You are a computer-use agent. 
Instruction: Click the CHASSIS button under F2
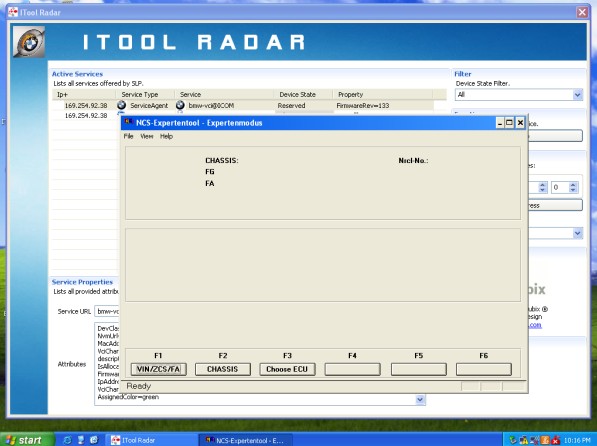[x=223, y=369]
